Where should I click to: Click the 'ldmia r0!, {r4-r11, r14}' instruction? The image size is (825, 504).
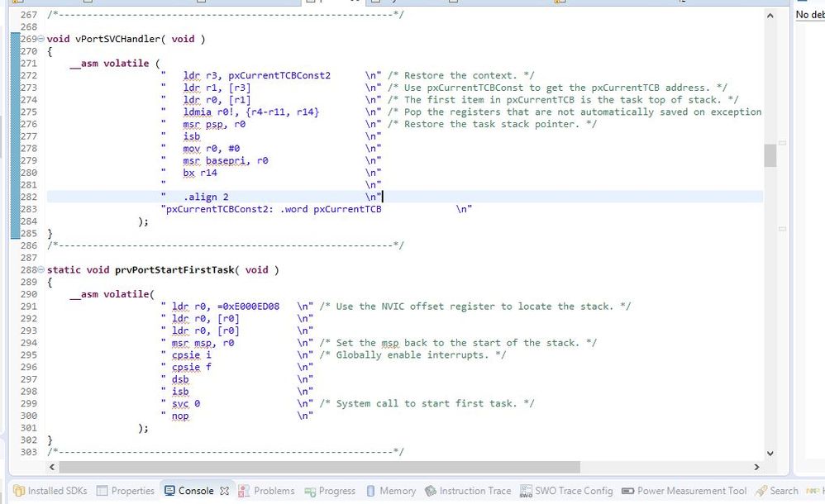point(251,112)
